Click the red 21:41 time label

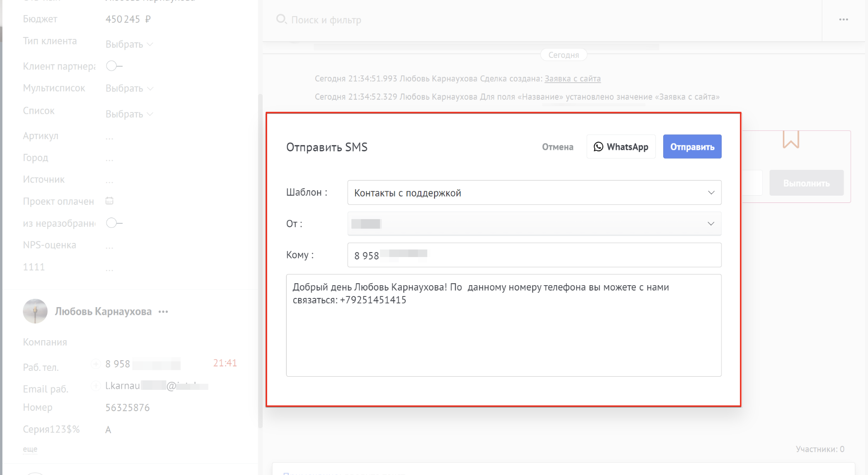(x=225, y=363)
